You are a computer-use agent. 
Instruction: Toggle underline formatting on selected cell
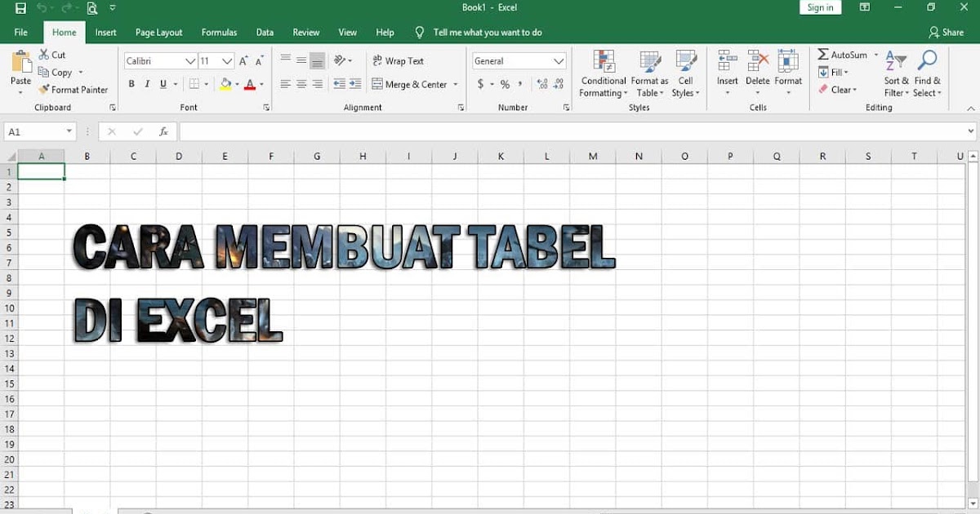(x=162, y=83)
